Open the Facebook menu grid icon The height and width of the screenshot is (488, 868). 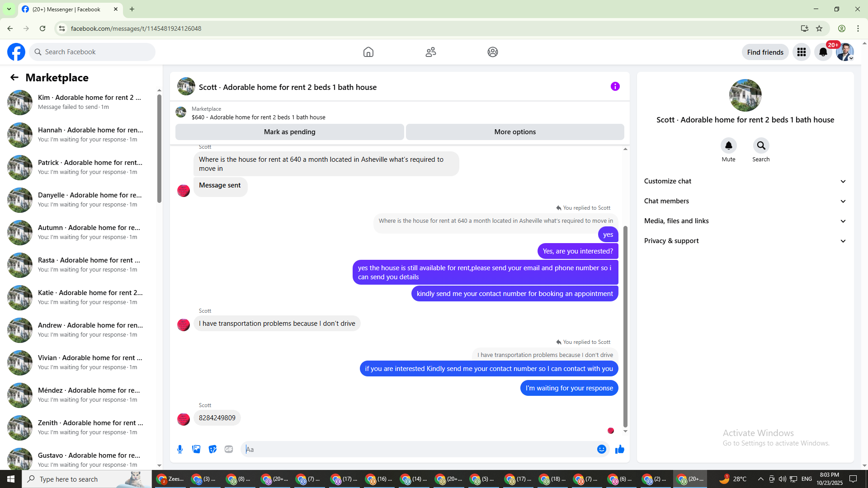[x=802, y=52]
